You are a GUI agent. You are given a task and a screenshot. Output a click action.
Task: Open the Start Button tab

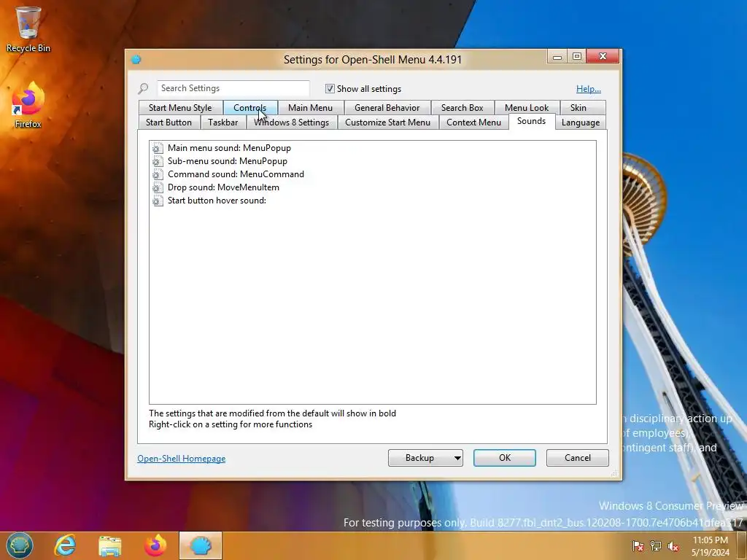click(169, 122)
